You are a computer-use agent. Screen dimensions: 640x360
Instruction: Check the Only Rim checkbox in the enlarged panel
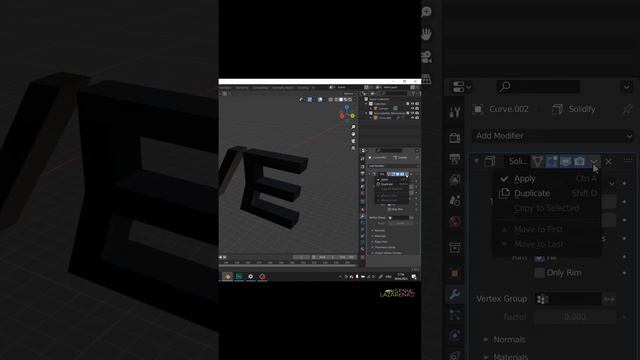[540, 273]
